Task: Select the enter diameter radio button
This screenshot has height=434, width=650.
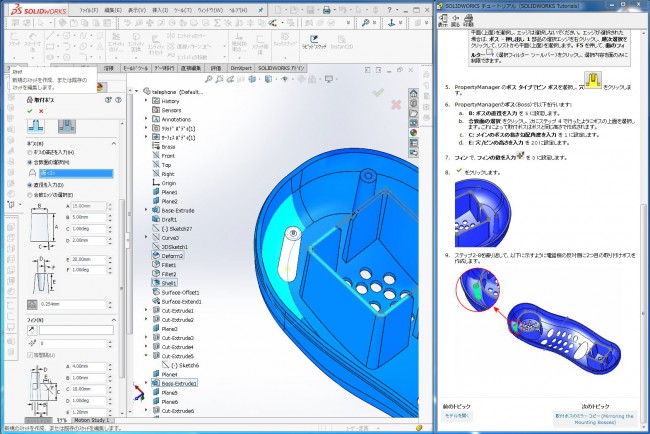Action: click(29, 185)
